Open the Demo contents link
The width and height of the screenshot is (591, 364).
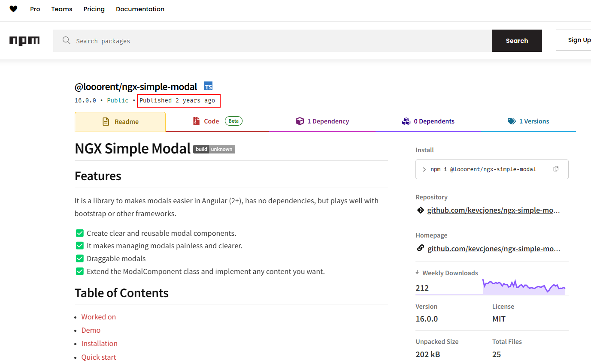[91, 330]
